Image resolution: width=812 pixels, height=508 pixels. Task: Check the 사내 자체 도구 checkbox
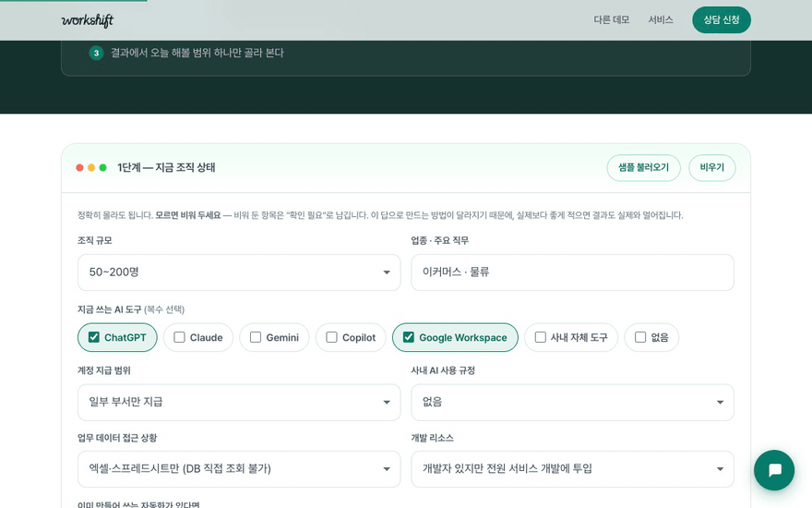tap(540, 337)
